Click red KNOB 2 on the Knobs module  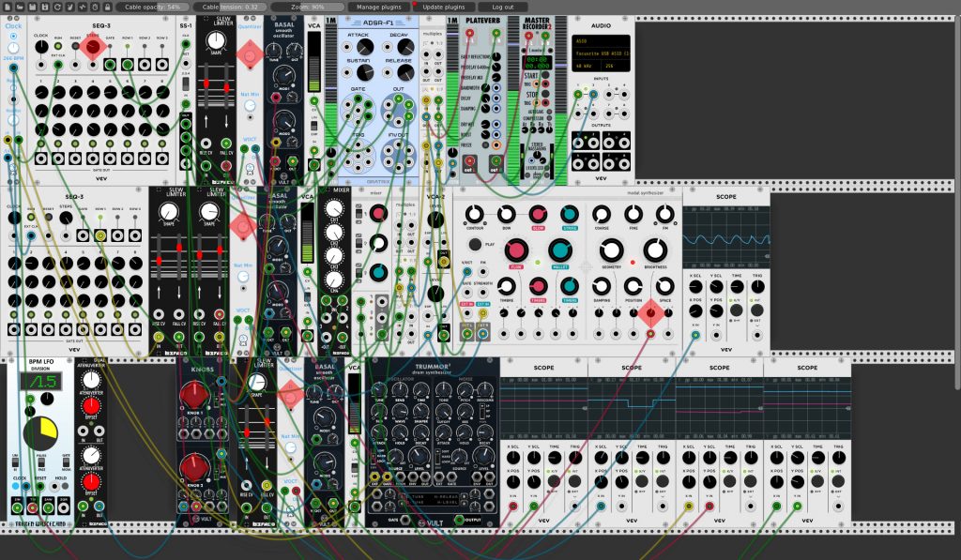[194, 467]
